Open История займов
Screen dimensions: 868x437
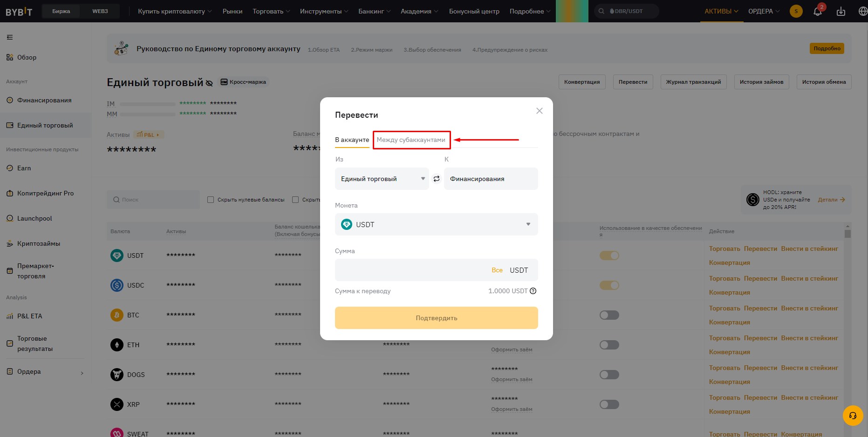762,82
